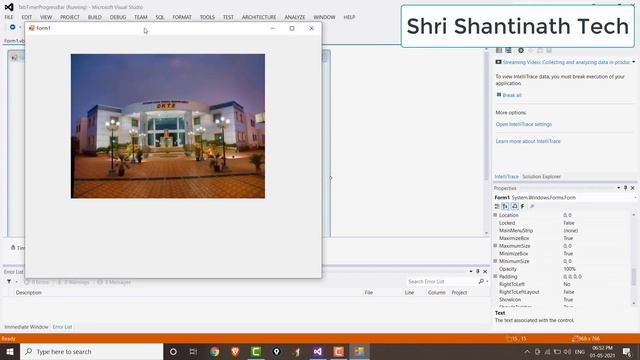
Task: Open Brave browser from taskbar
Action: (235, 351)
